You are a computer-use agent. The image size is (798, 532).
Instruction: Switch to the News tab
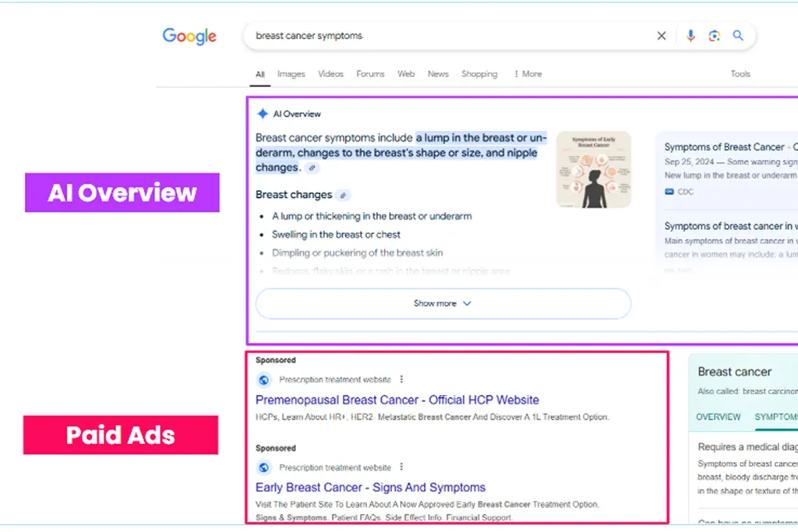pos(438,74)
